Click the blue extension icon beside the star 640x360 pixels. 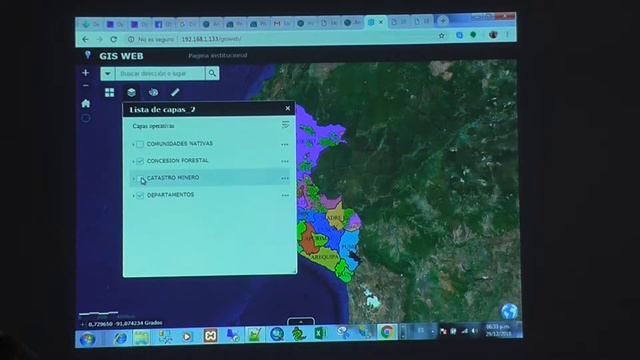click(459, 36)
